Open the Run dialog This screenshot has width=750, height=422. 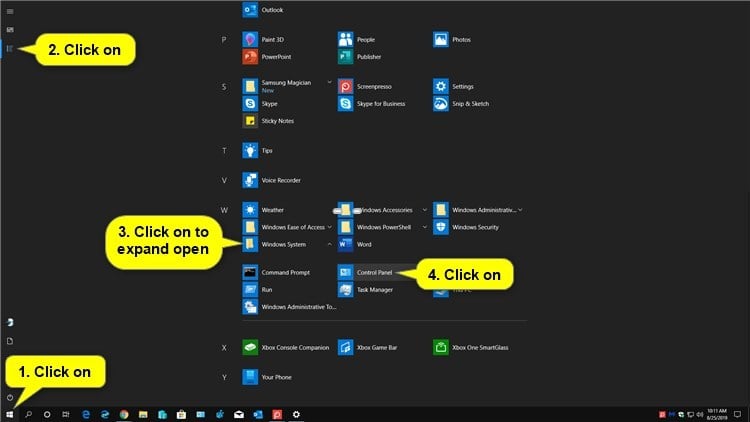tap(257, 289)
